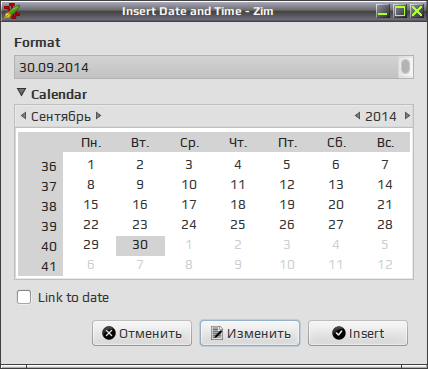The height and width of the screenshot is (369, 428).
Task: Click the Отменить cancel button
Action: click(142, 333)
